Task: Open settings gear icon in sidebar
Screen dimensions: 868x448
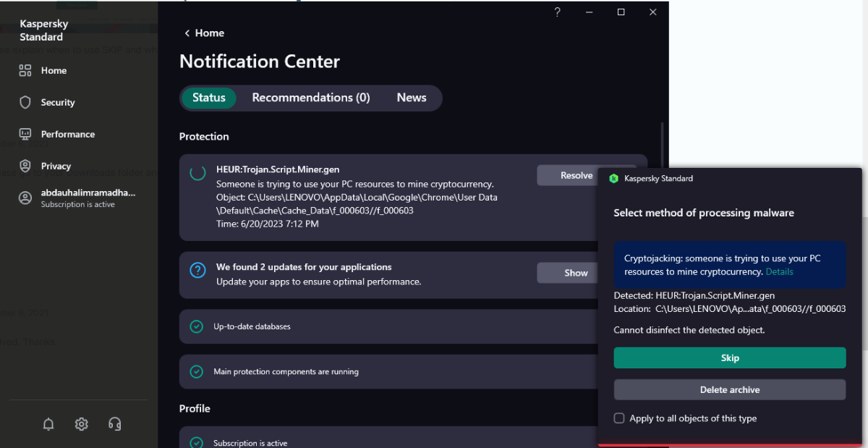Action: click(x=81, y=425)
